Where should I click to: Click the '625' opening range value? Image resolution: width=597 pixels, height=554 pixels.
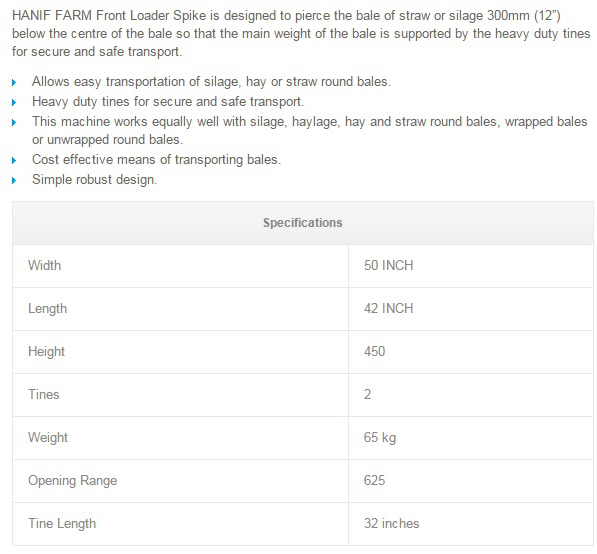coord(374,481)
